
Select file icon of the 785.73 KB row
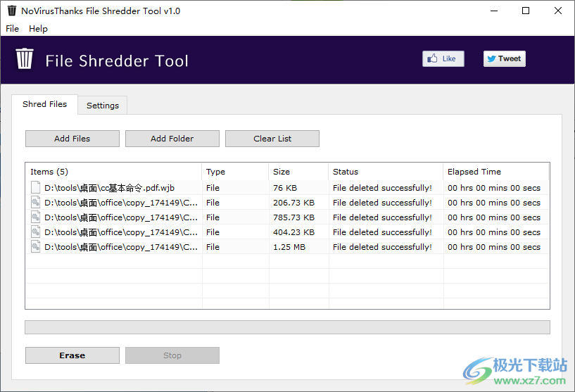coord(36,217)
